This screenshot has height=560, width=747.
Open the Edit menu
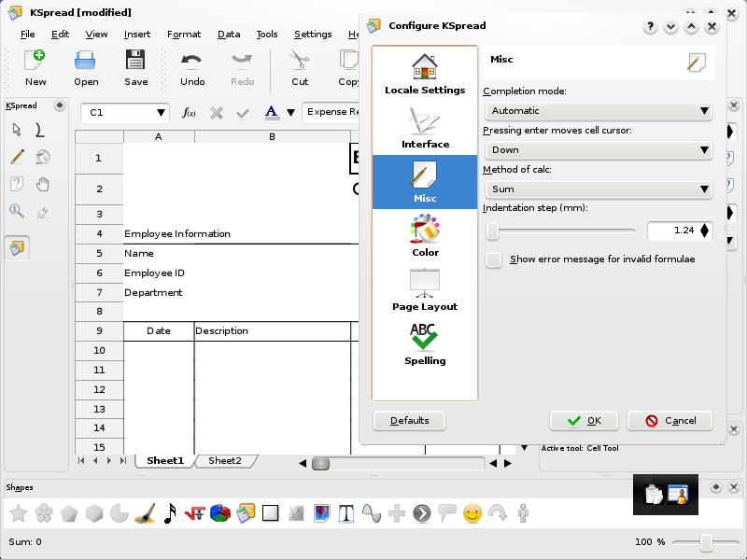click(60, 35)
